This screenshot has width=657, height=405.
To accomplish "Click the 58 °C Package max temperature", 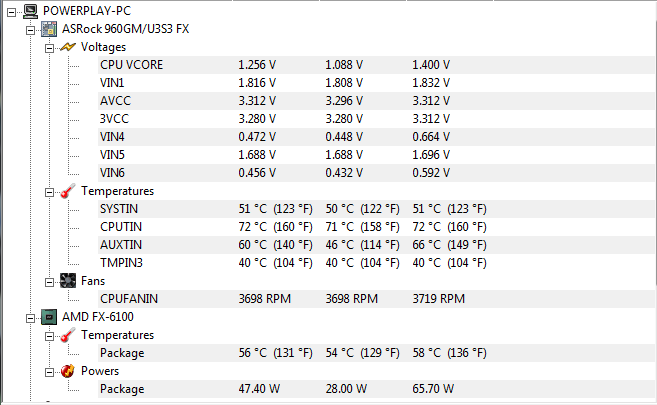I will tap(449, 353).
